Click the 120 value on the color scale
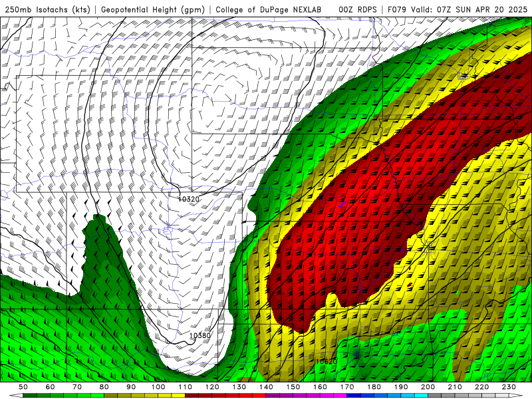Image resolution: width=532 pixels, height=399 pixels. coord(212,387)
